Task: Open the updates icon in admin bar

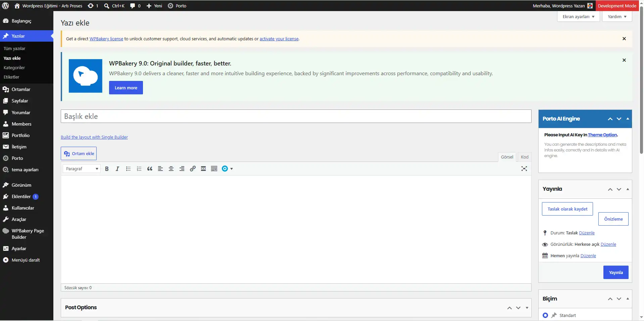Action: tap(93, 6)
